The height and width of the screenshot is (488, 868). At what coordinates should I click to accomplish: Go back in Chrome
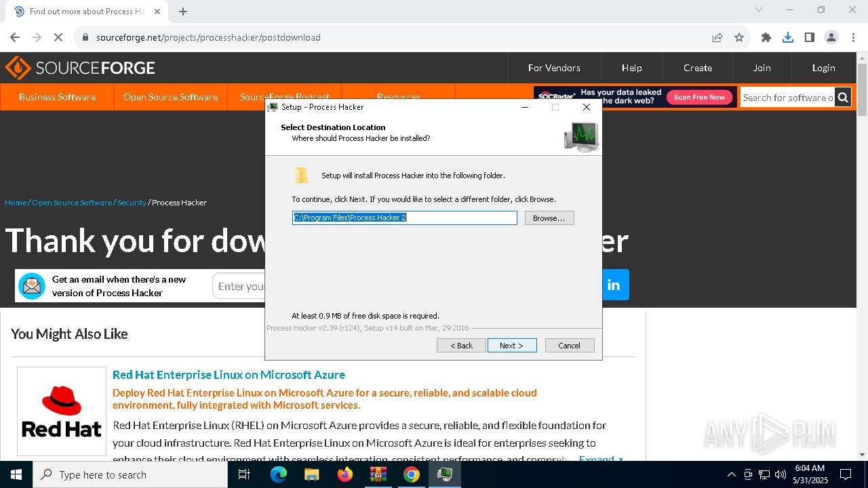(15, 37)
